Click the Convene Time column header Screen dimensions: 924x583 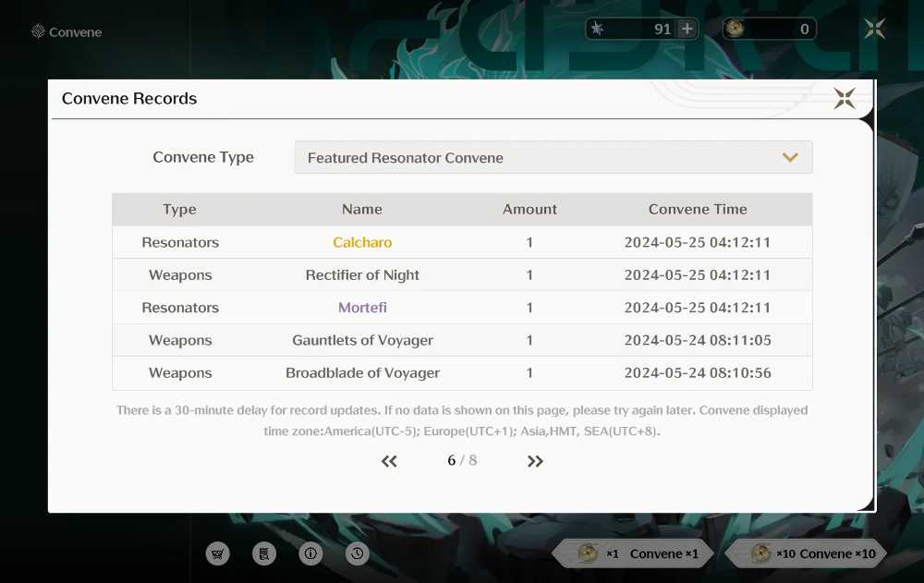[698, 209]
